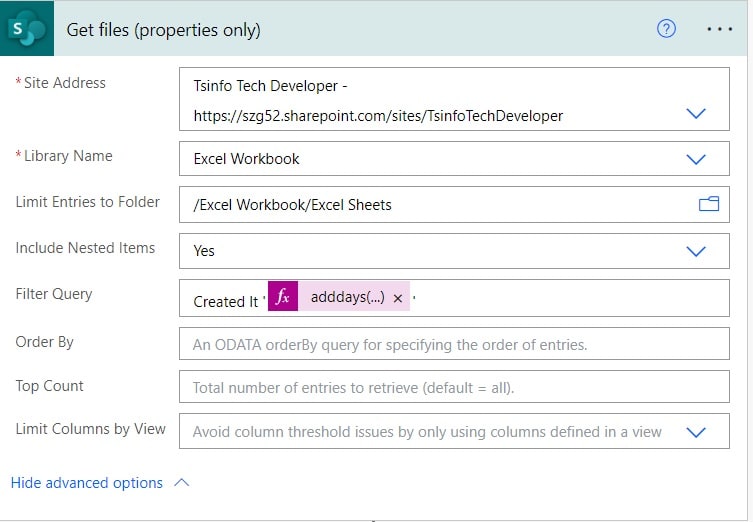Click the Top Count label

[x=49, y=386]
